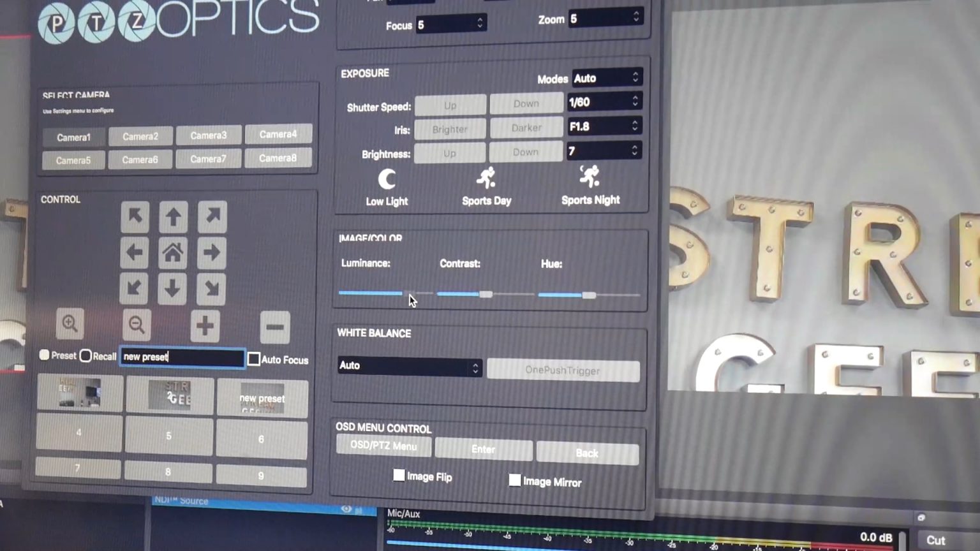Select the zoom-in magnifier icon

click(x=70, y=324)
